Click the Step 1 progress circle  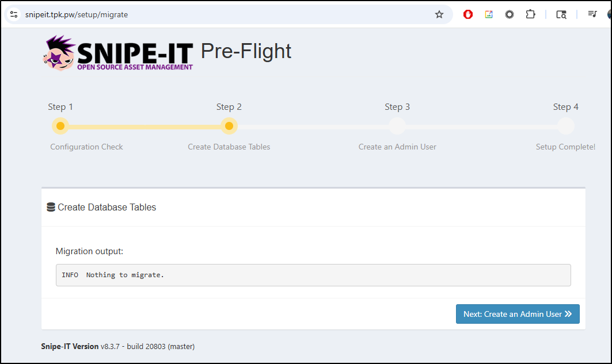point(60,126)
